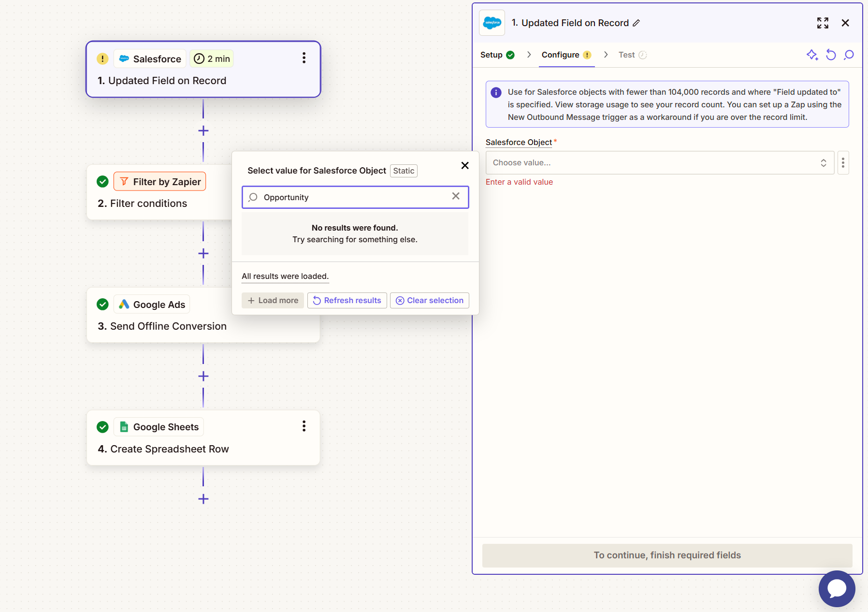Close the Select value popup
Image resolution: width=868 pixels, height=612 pixels.
[x=465, y=165]
